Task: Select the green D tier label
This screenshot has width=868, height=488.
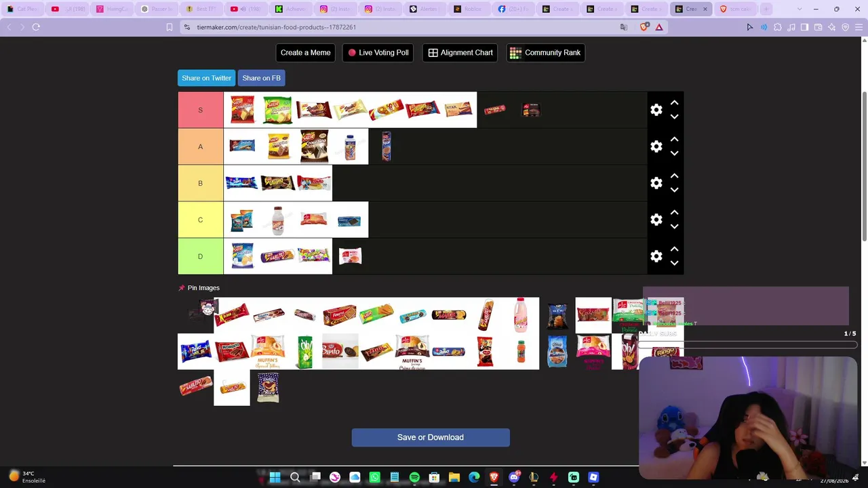Action: click(x=200, y=256)
